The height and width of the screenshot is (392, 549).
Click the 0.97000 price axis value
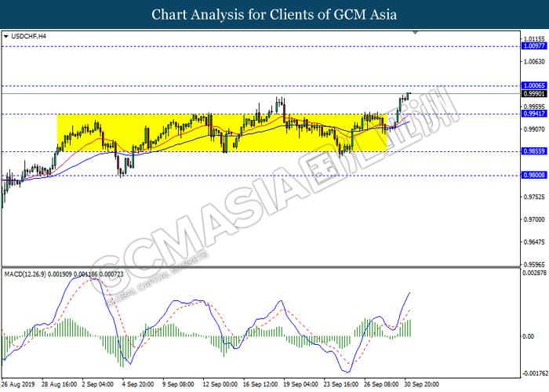(534, 220)
